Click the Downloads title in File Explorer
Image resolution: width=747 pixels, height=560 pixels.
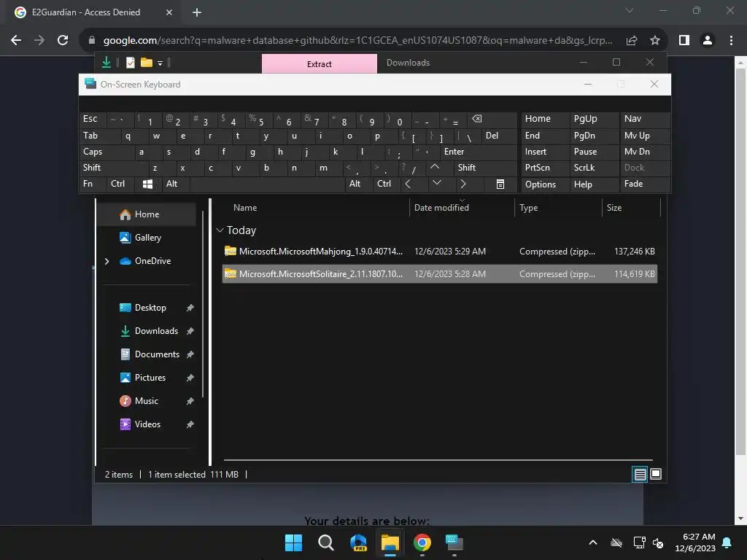click(x=408, y=63)
